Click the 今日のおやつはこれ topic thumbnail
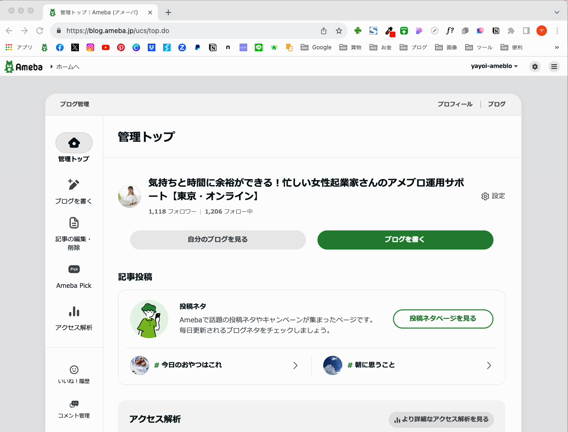568x432 pixels. [139, 365]
